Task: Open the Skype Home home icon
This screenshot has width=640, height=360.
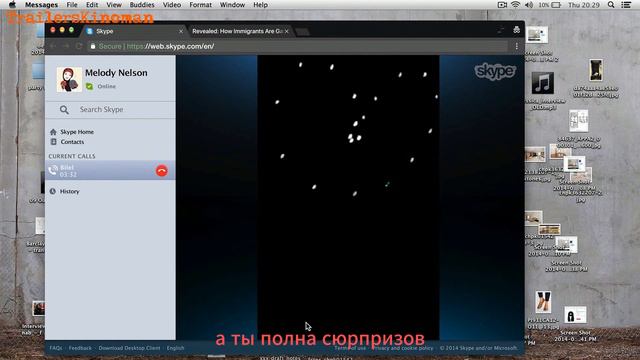Action: click(53, 132)
